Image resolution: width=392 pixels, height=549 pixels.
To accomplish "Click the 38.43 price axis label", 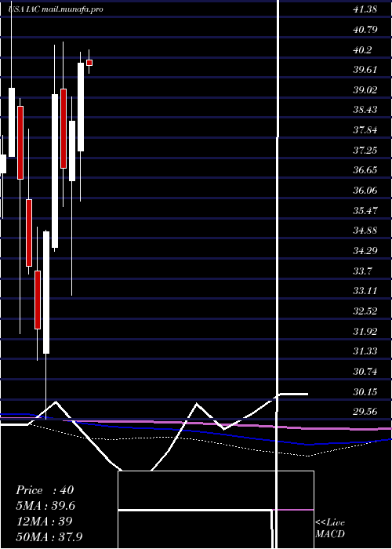I will (365, 110).
